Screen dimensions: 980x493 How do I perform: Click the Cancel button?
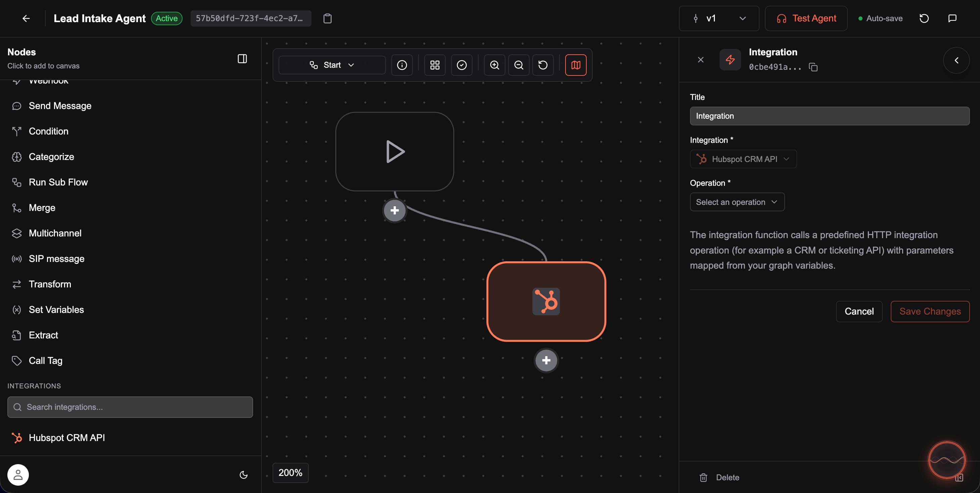click(859, 311)
